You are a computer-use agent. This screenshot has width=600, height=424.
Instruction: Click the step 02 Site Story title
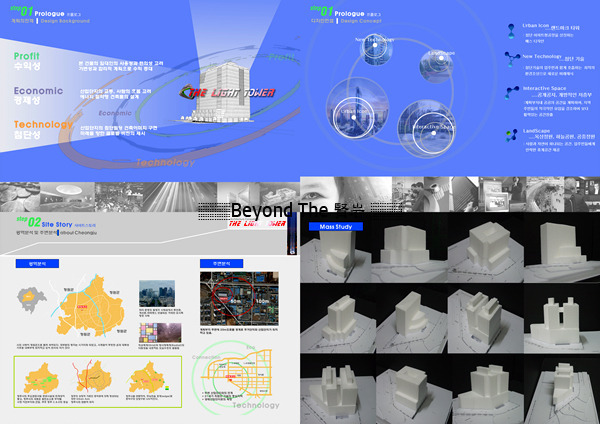[57, 222]
